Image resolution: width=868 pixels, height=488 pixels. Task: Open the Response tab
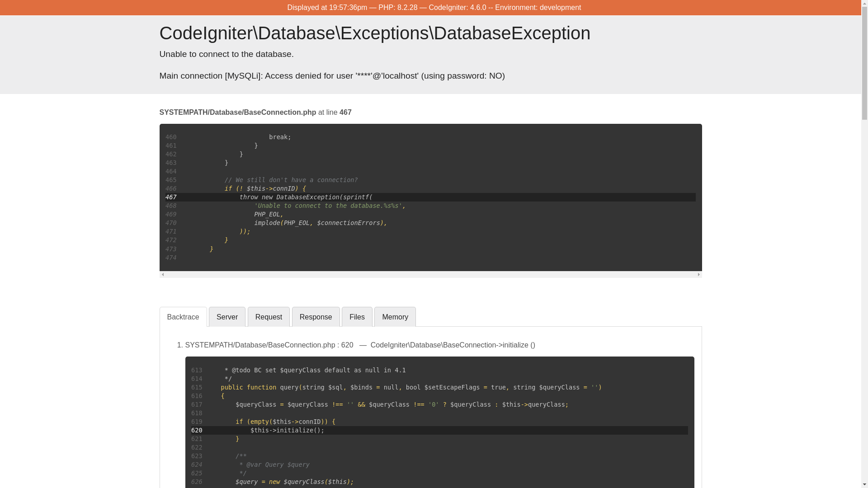tap(316, 317)
